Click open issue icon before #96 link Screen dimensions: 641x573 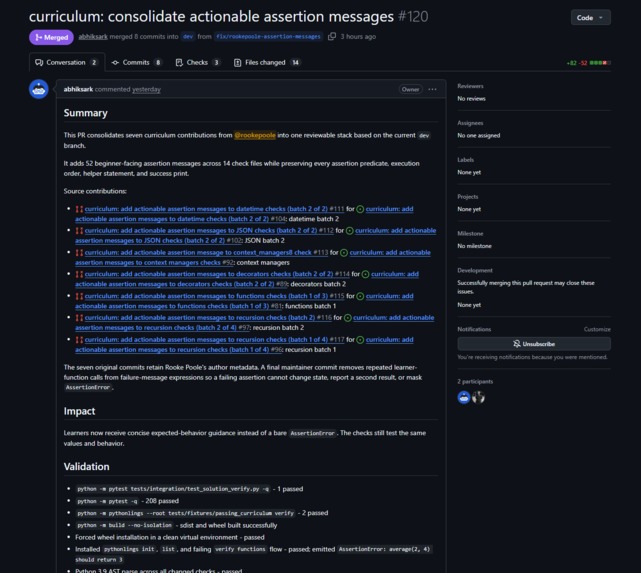pos(360,340)
